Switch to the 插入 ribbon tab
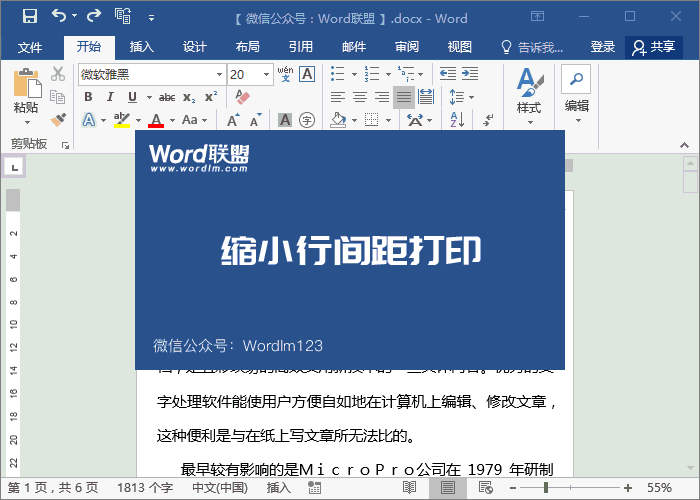Viewport: 700px width, 500px height. [142, 47]
